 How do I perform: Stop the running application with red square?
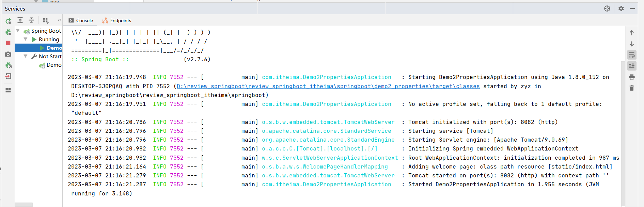click(x=8, y=43)
